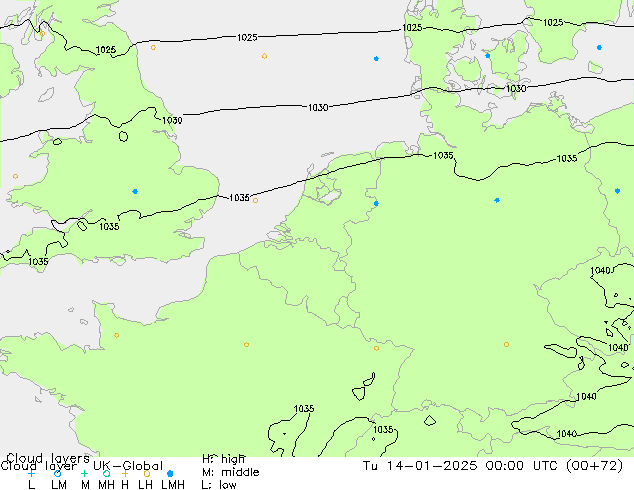The image size is (634, 490).
Task: Click the topmost 1040 label near the right map edge
Action: (600, 271)
